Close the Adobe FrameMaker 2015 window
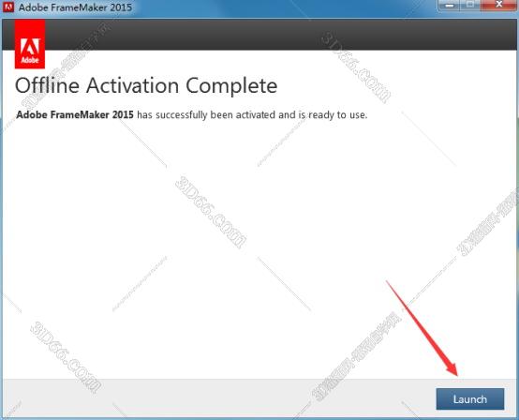This screenshot has height=420, width=519. pos(499,5)
